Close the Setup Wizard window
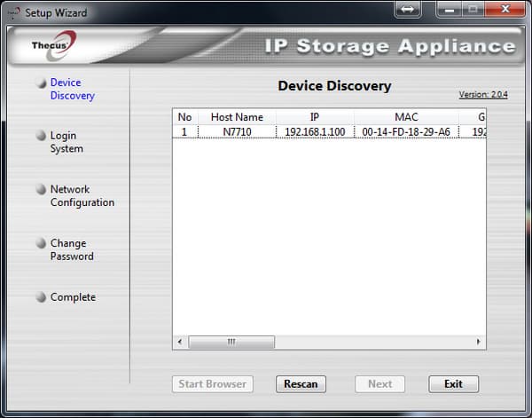 pyautogui.click(x=505, y=9)
